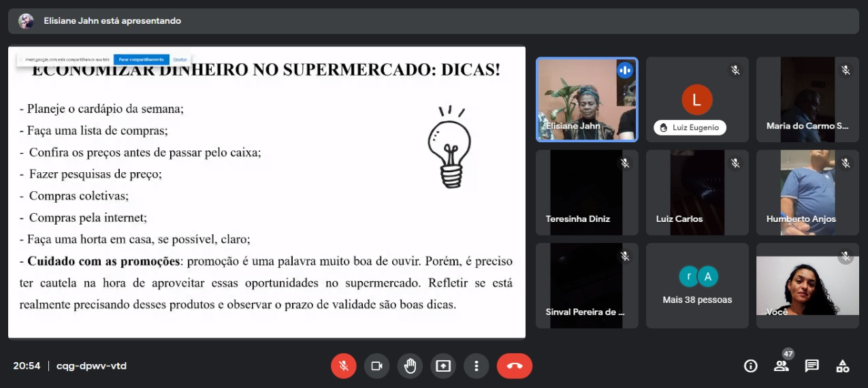Image resolution: width=868 pixels, height=388 pixels.
Task: Open the meeting details info icon
Action: pyautogui.click(x=750, y=366)
